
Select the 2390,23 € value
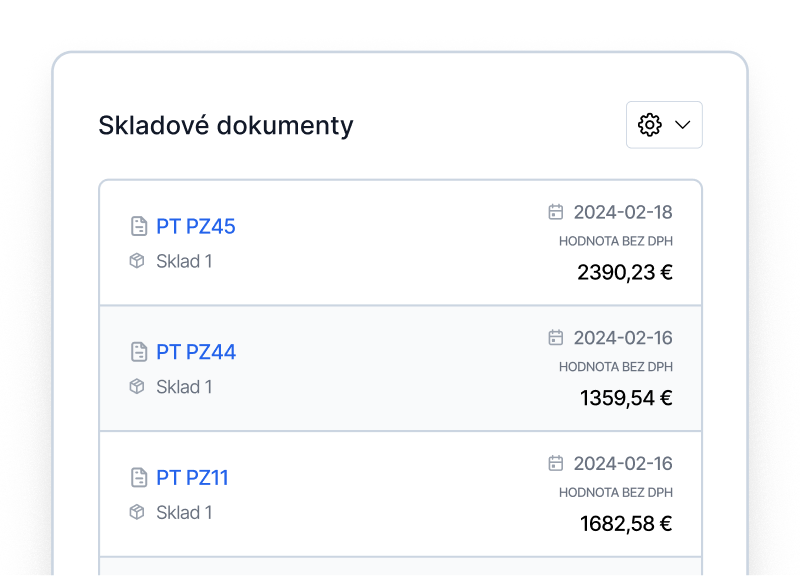(625, 272)
